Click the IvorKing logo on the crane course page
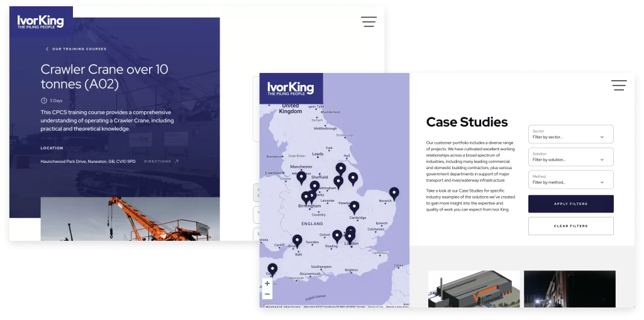644x320 pixels. pos(40,22)
